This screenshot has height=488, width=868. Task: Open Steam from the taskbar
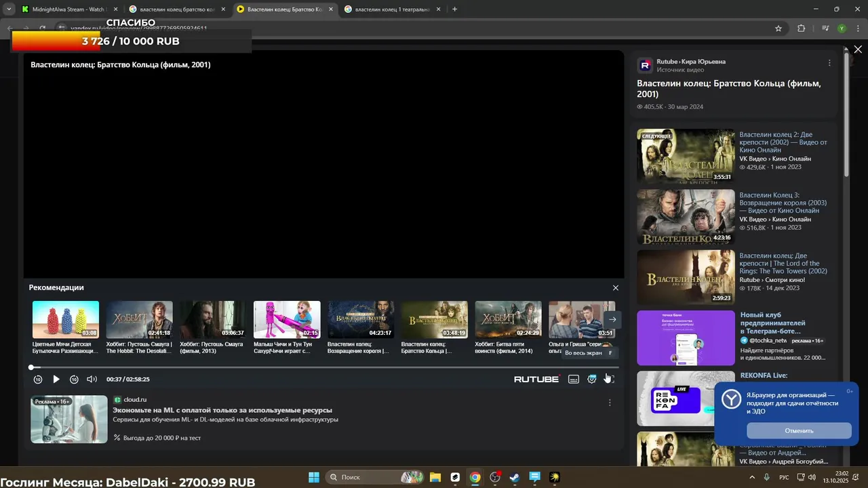[x=515, y=477]
